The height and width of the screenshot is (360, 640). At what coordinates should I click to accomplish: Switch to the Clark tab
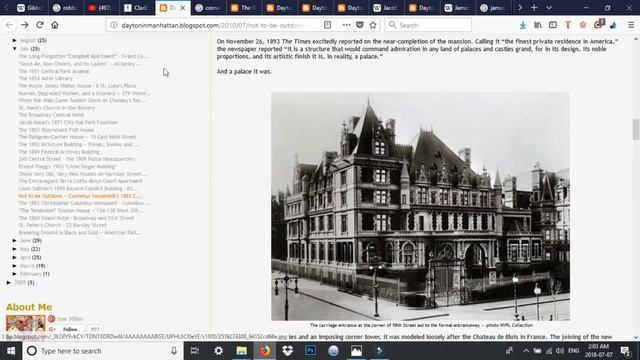(136, 8)
